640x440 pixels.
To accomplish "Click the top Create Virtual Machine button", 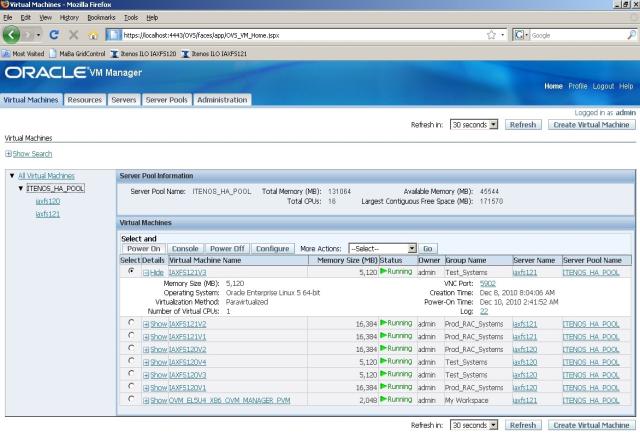I will click(x=591, y=125).
